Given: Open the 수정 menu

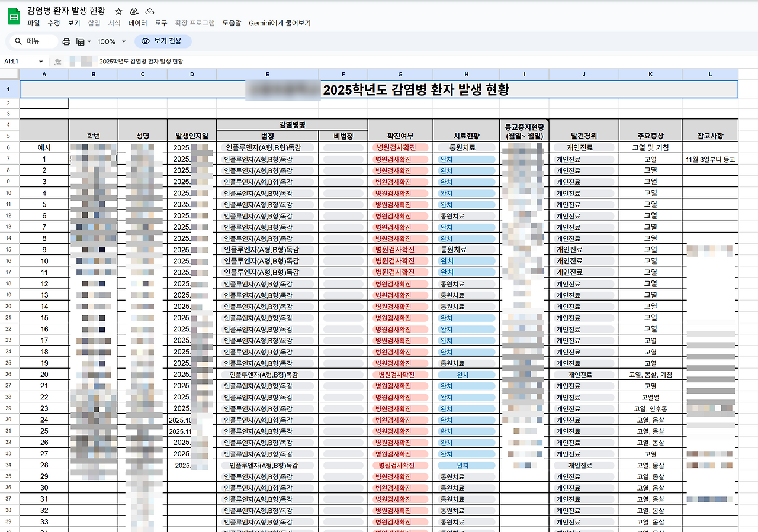Looking at the screenshot, I should coord(54,23).
